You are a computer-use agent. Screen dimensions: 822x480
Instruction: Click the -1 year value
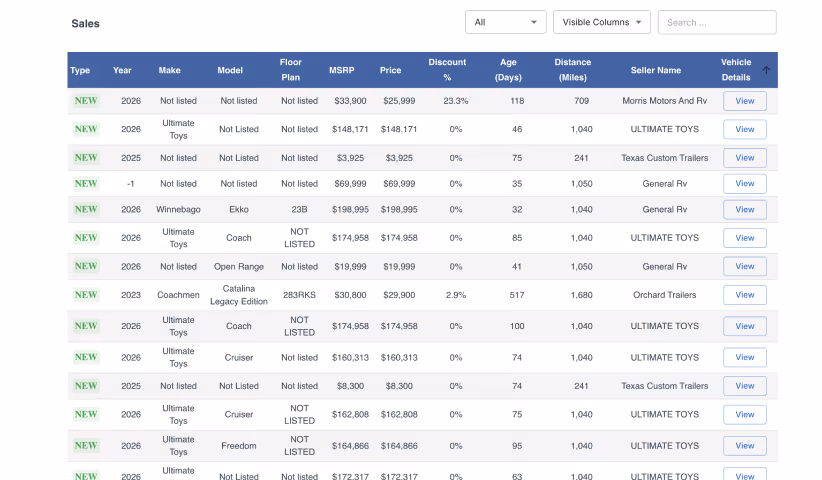131,183
